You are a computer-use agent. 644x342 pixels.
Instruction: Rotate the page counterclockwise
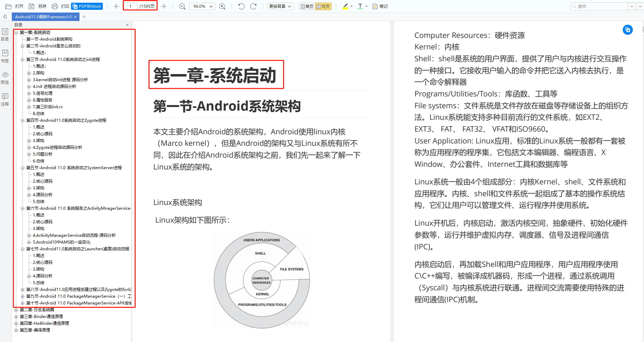(x=241, y=6)
